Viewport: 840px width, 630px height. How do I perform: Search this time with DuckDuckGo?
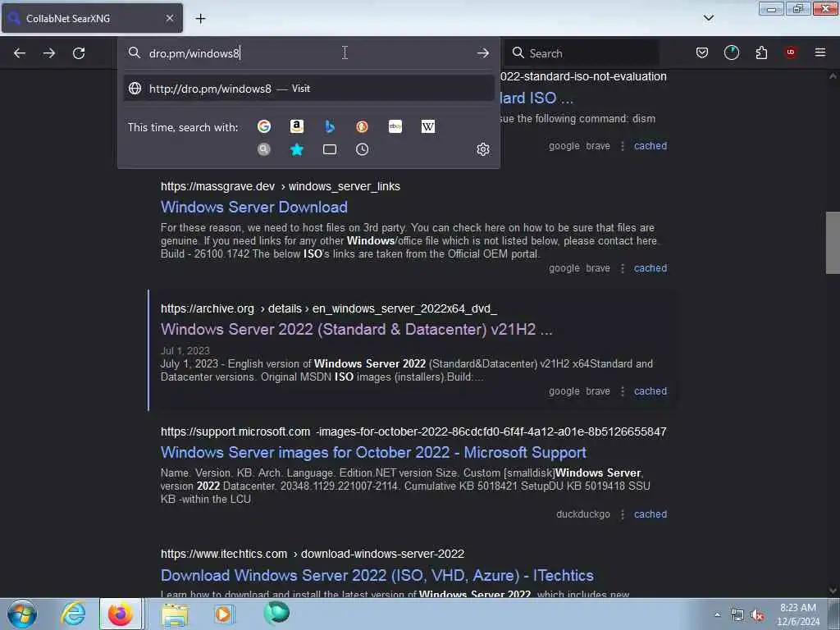click(362, 126)
